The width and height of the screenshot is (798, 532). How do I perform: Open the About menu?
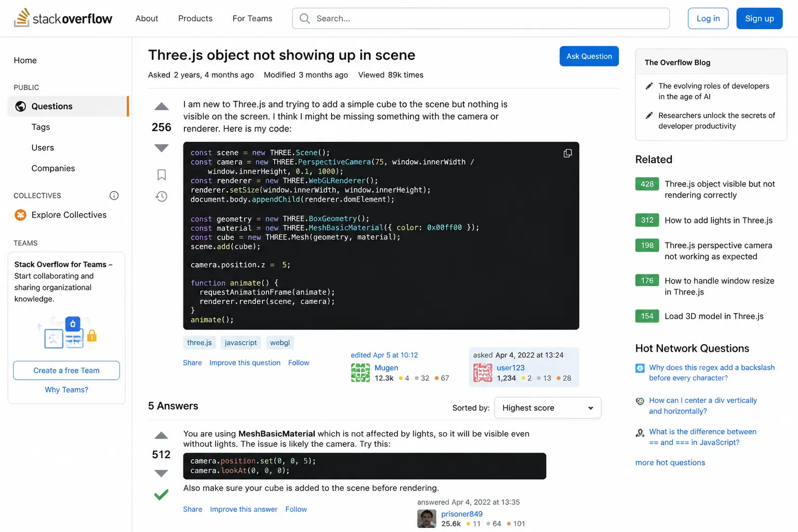(147, 18)
